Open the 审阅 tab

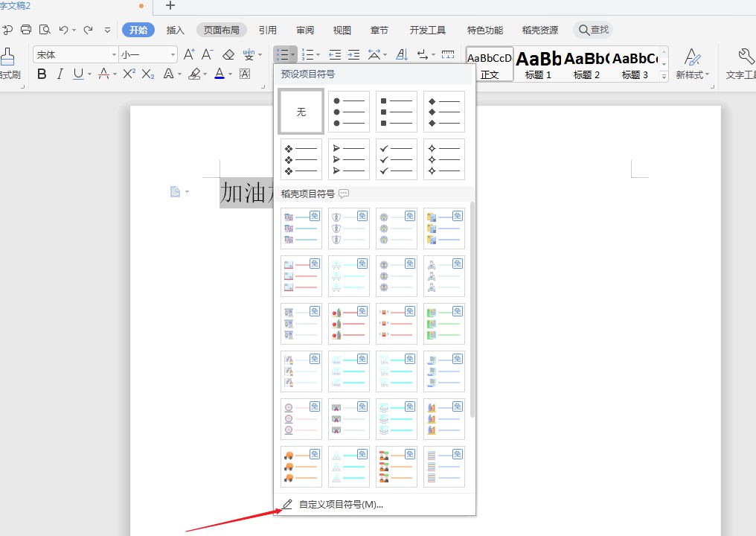click(305, 30)
